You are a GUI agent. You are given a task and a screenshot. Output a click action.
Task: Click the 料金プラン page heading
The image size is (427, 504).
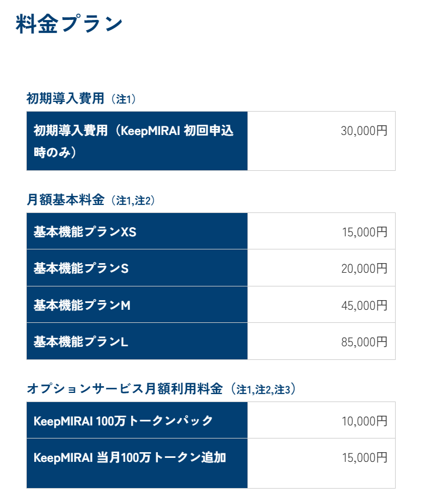tap(70, 24)
